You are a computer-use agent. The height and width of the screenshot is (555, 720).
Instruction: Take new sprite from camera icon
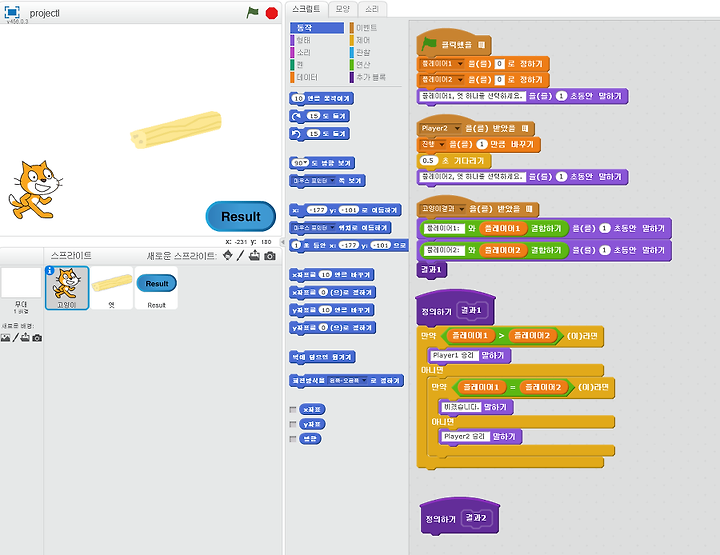pos(270,256)
